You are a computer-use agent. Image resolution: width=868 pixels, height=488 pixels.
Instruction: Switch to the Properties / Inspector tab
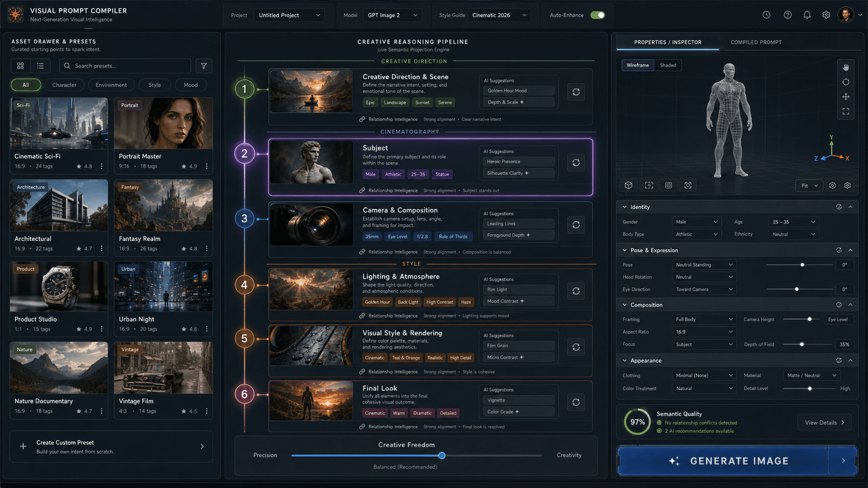tap(668, 42)
